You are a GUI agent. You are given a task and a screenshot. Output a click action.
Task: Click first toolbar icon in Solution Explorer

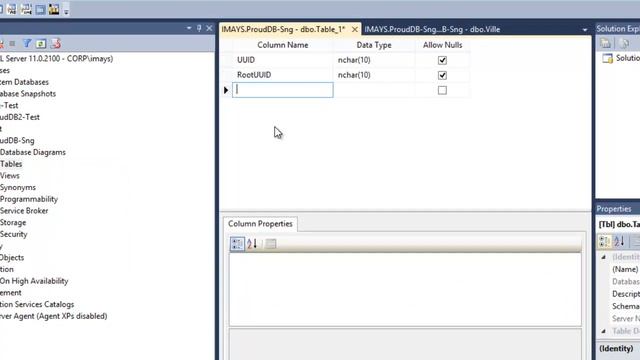(606, 43)
